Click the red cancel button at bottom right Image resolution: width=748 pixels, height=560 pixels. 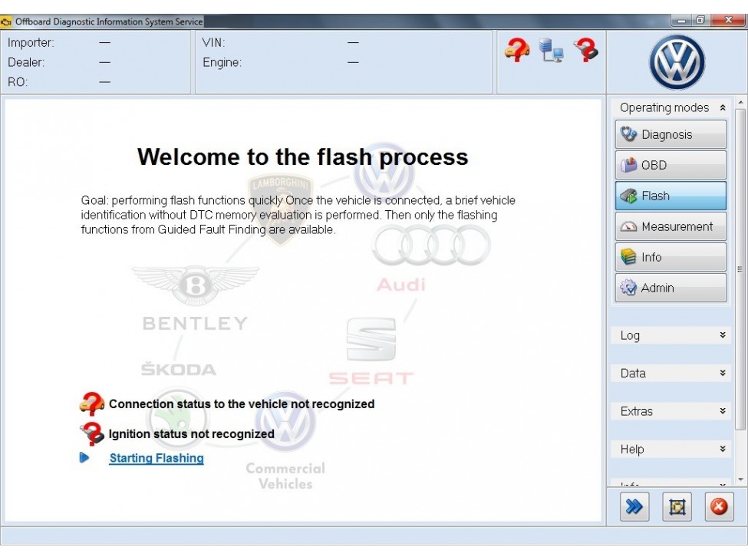point(718,506)
